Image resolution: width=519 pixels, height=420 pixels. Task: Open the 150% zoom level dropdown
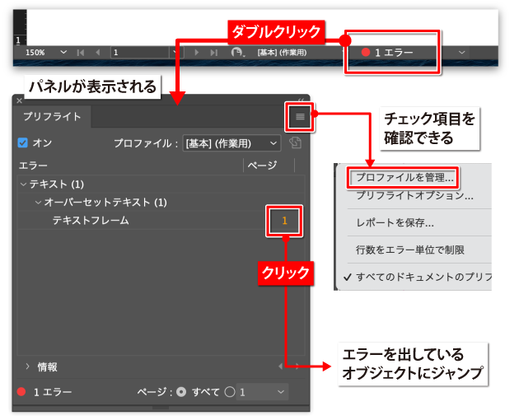[x=63, y=52]
